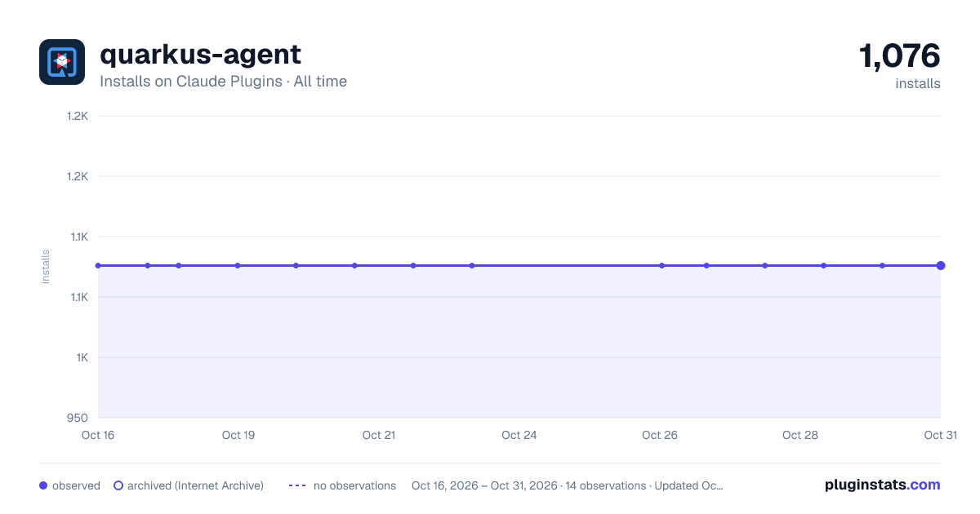Click the 950 y-axis label
This screenshot has height=514, width=980.
click(x=78, y=418)
